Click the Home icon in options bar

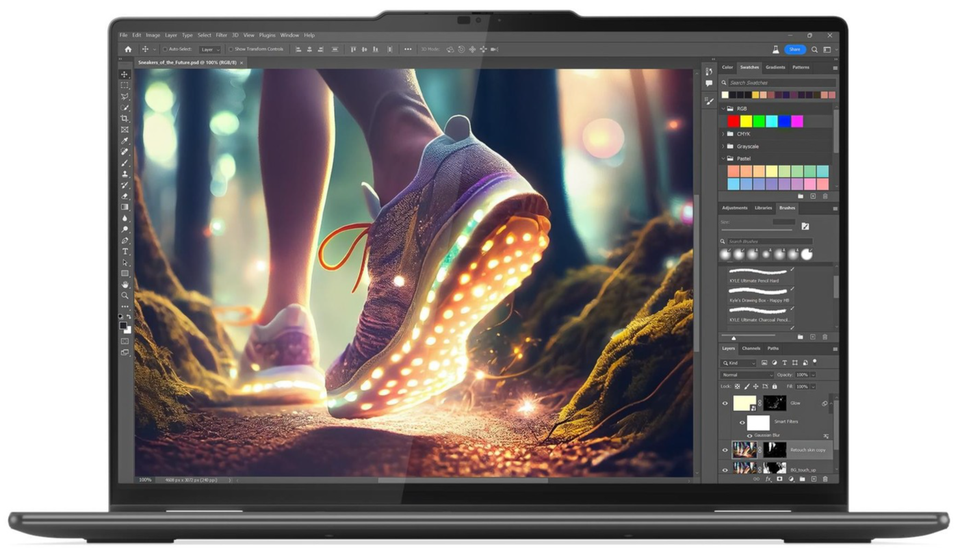click(127, 49)
